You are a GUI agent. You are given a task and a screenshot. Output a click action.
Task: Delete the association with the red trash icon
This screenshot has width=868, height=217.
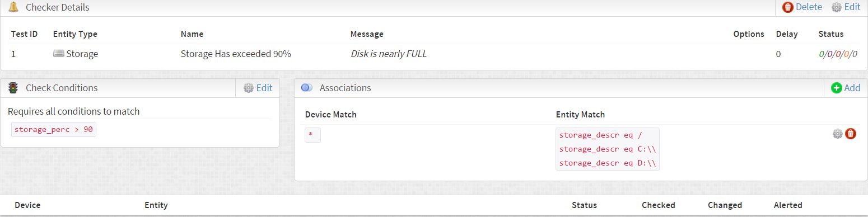point(851,134)
